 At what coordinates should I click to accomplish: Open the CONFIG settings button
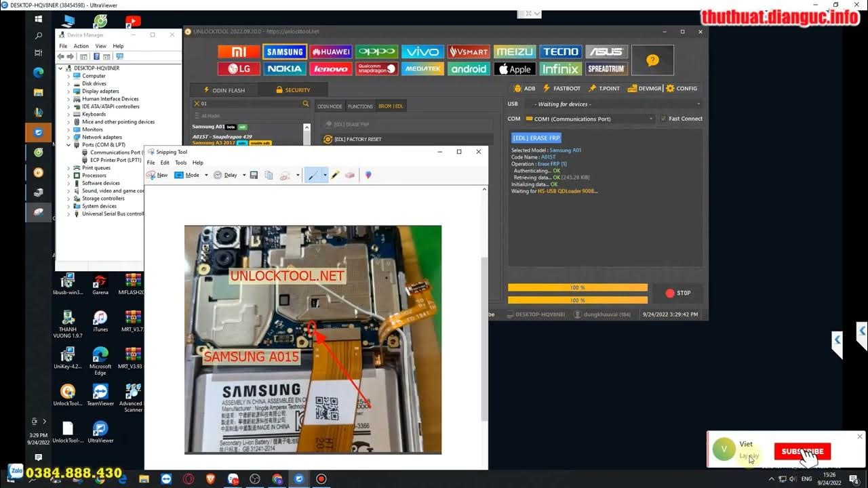tap(682, 88)
